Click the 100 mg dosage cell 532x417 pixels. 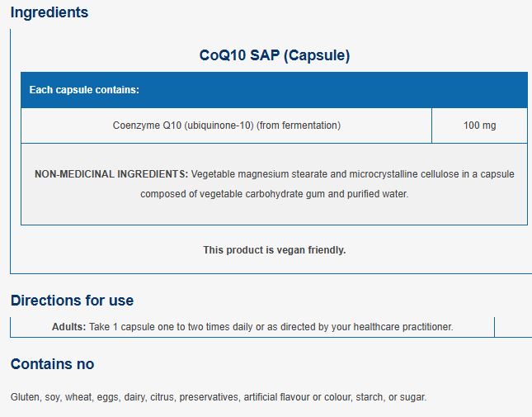tap(479, 126)
